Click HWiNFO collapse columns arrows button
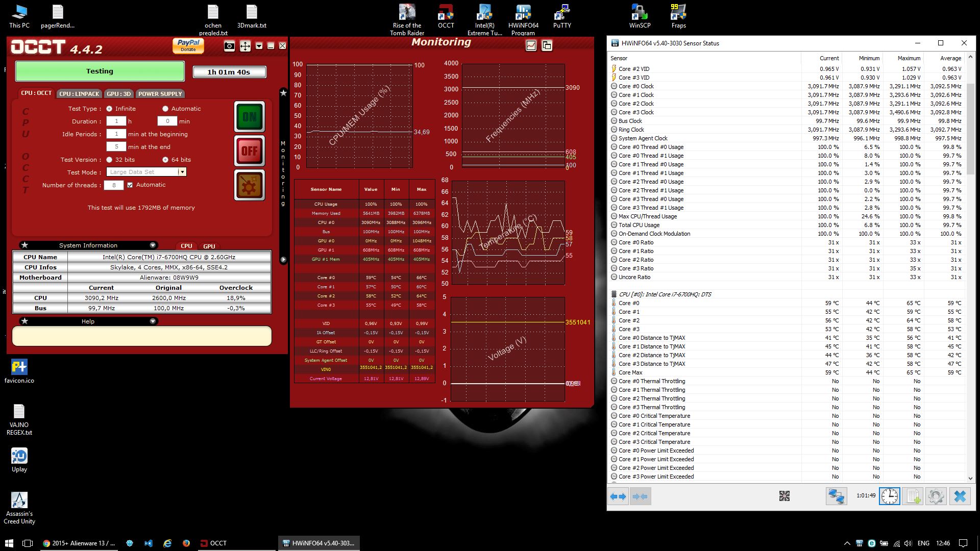 640,496
